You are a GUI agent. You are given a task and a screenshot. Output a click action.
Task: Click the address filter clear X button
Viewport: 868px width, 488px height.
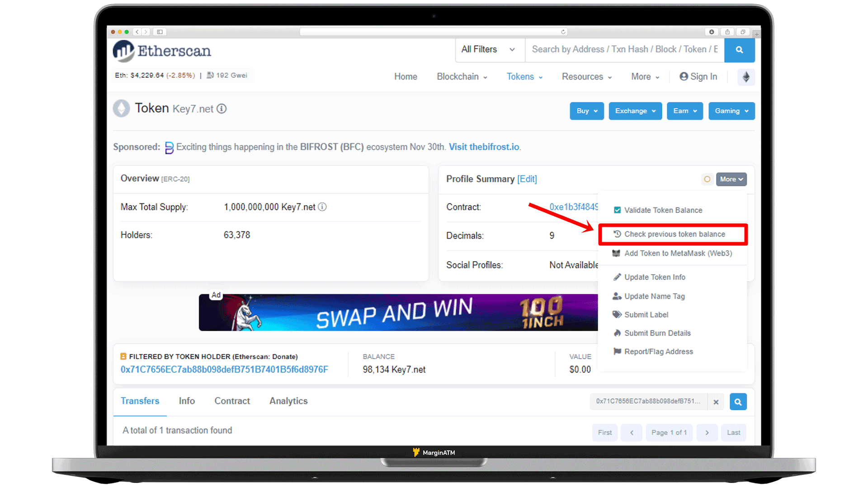tap(715, 401)
